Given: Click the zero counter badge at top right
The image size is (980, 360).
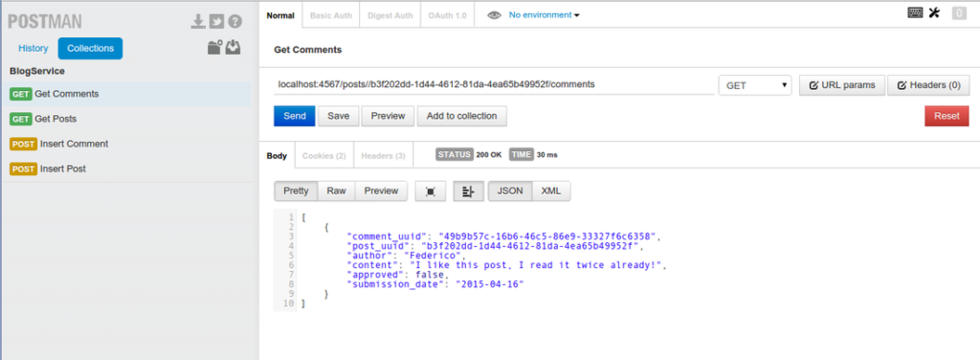Looking at the screenshot, I should point(959,13).
